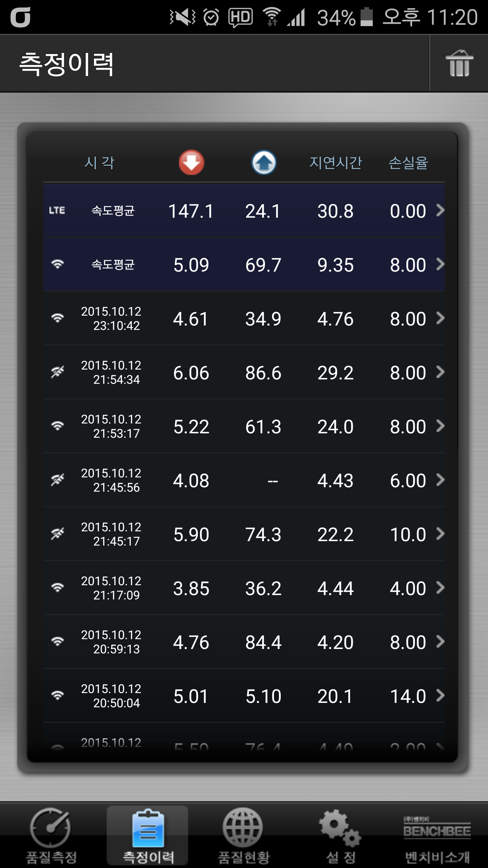Expand 20:59:13 measurement chevron

point(440,642)
